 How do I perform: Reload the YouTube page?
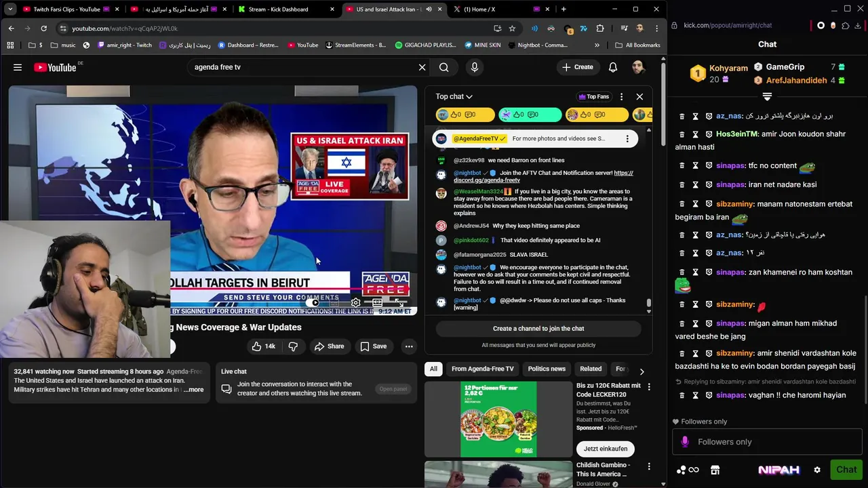point(43,28)
